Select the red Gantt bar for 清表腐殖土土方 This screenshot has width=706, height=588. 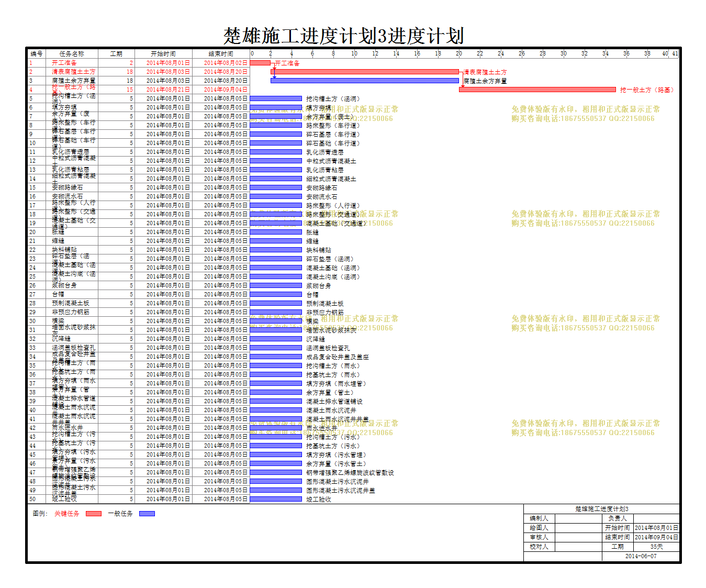point(365,72)
